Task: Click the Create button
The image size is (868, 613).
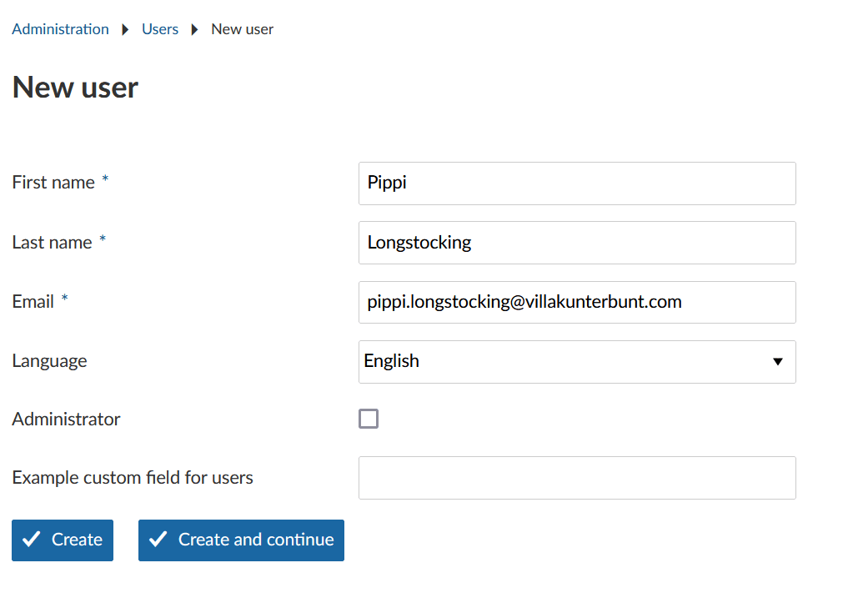Action: coord(62,540)
